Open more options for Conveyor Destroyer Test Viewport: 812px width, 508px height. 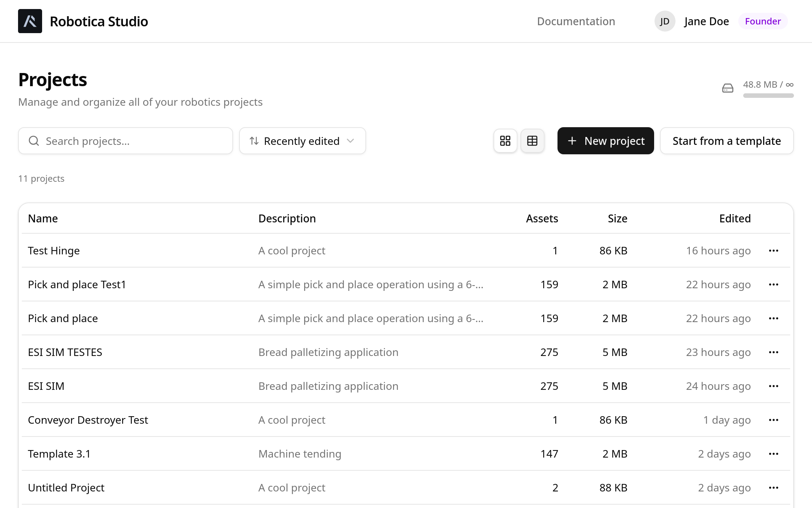(773, 420)
